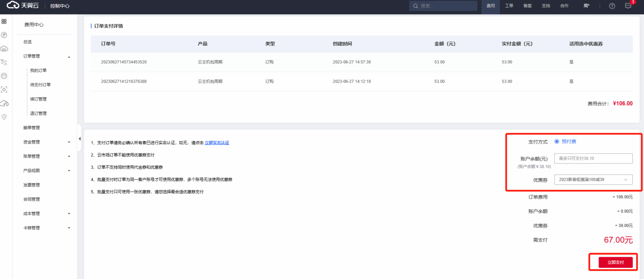Go to 待支付订单 in the sidebar

[x=40, y=85]
